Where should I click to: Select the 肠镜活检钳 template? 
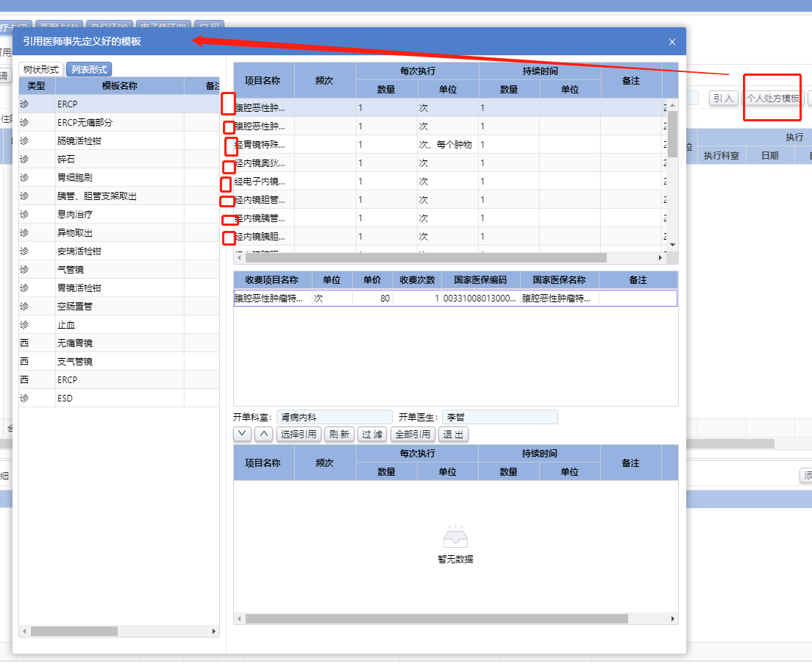[119, 140]
